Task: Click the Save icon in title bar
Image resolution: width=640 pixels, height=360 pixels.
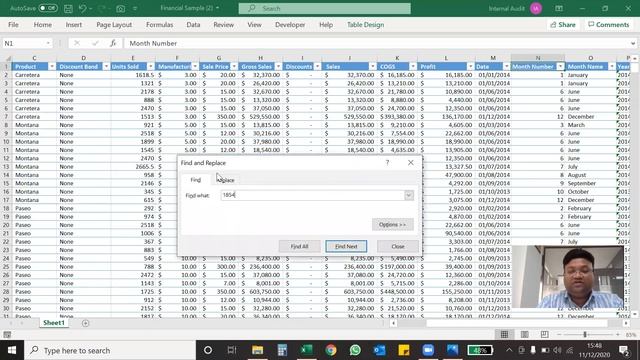Action: [x=68, y=8]
